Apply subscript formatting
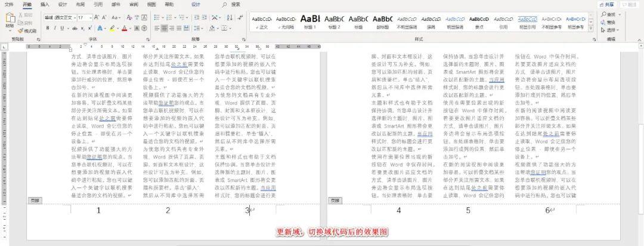Image resolution: width=644 pixels, height=246 pixels. [82, 29]
